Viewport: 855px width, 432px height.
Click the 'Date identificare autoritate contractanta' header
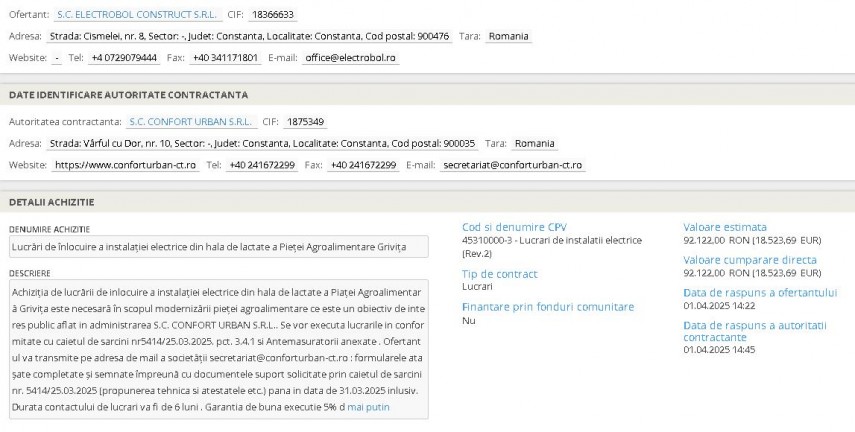point(129,95)
